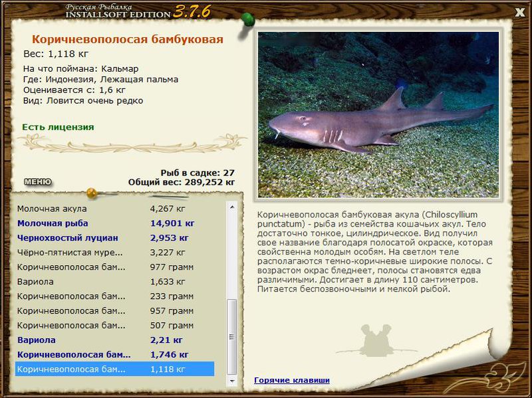Select the Чёрно-пятнистая мурена row

click(x=115, y=252)
